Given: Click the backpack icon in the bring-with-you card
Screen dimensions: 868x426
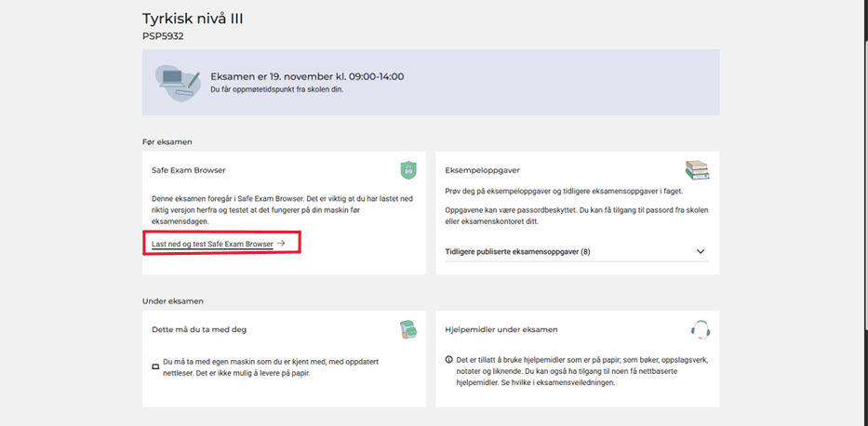Looking at the screenshot, I should coord(407,329).
